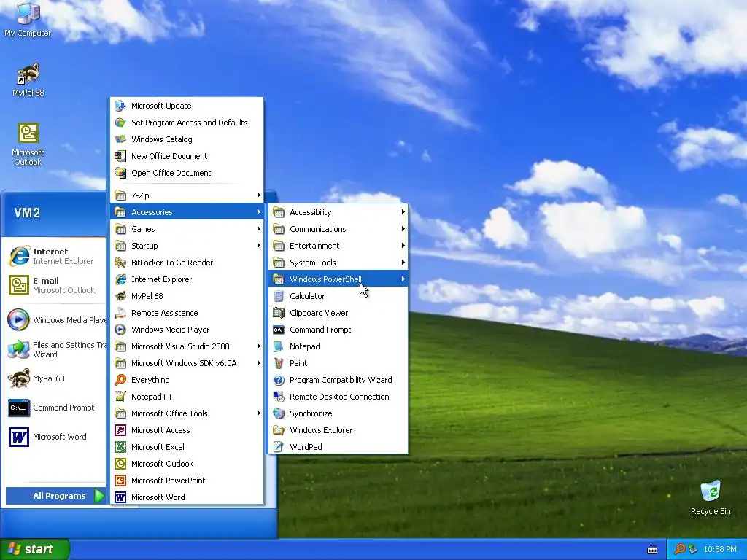
Task: Open Remote Assistance in programs list
Action: [187, 313]
